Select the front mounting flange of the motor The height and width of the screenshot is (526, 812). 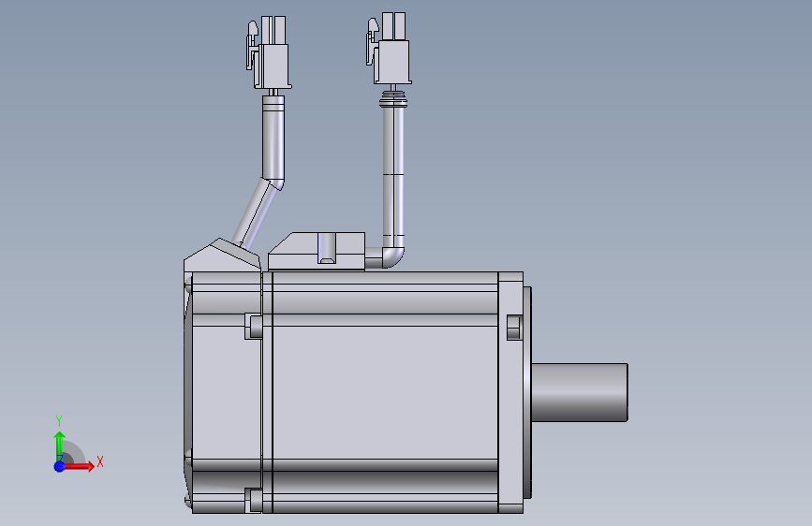pyautogui.click(x=510, y=392)
